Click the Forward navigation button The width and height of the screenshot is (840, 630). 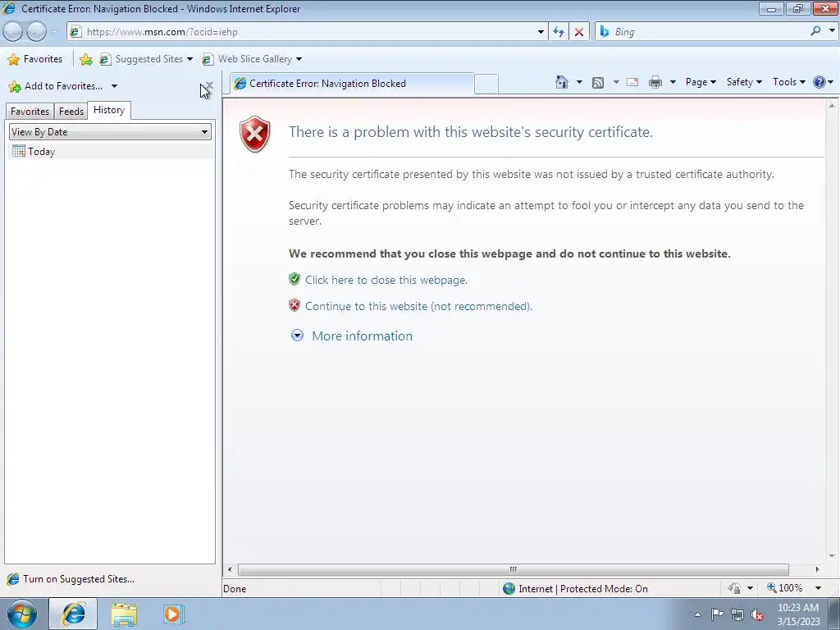point(36,32)
